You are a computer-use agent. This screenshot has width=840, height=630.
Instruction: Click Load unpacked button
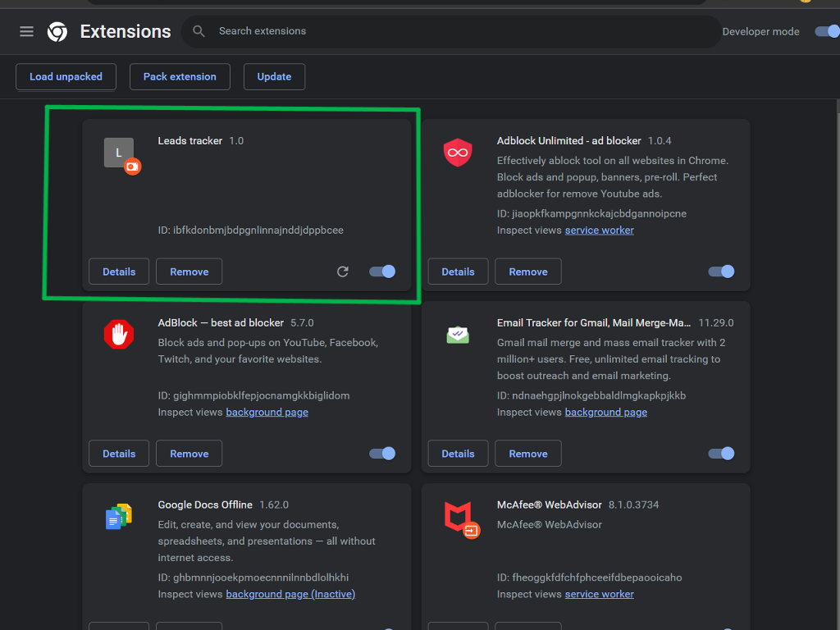coord(66,76)
